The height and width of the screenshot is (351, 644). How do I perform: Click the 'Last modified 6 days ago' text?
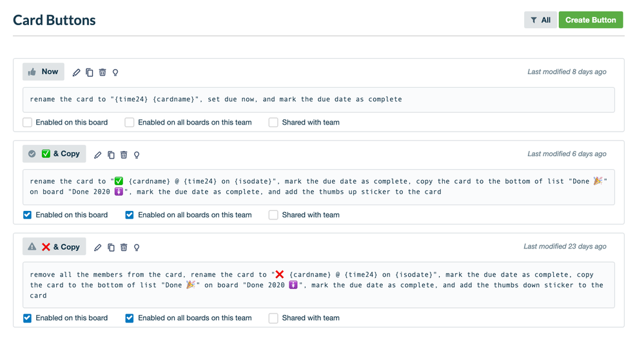pos(567,154)
